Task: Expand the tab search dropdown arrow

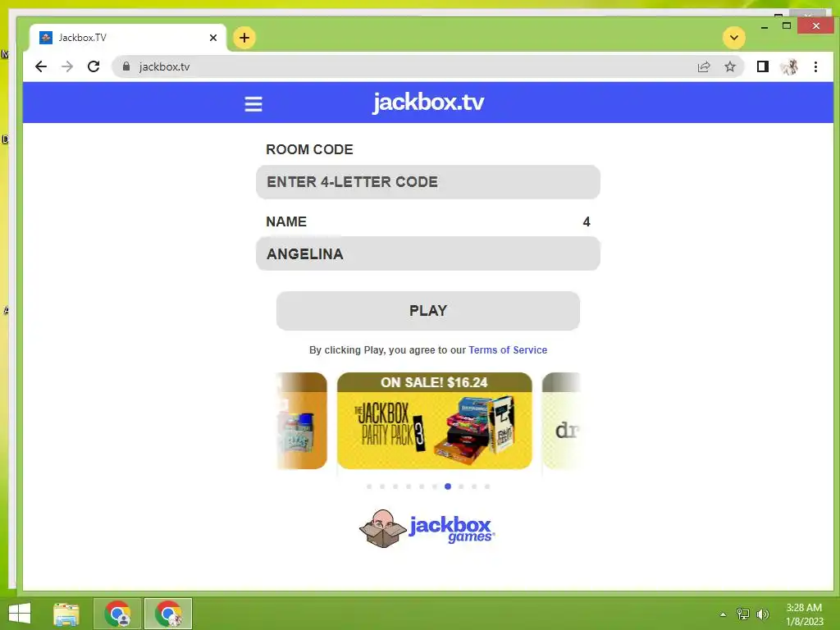Action: click(x=734, y=38)
